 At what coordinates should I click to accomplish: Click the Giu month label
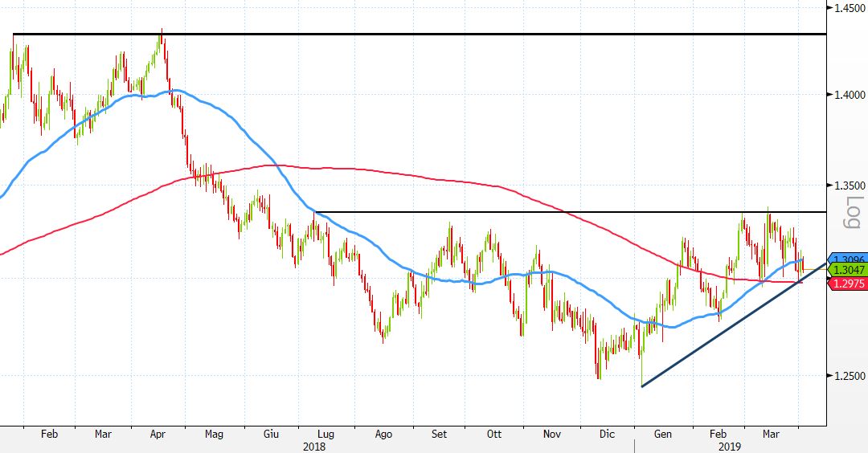pos(271,435)
